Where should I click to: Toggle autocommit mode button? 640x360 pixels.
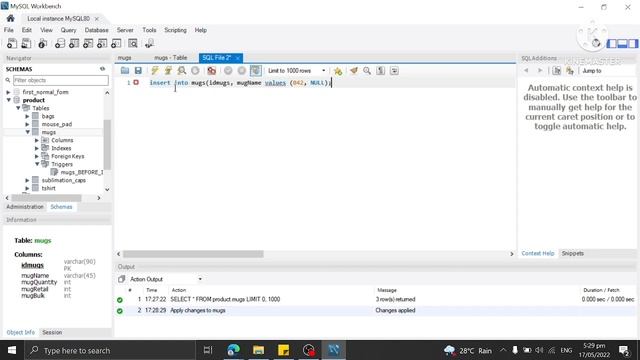click(256, 71)
